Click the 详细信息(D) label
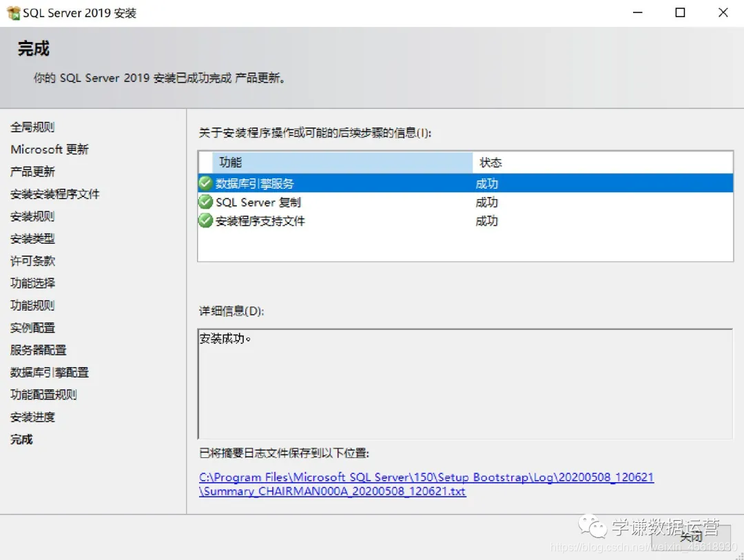This screenshot has height=560, width=744. (231, 311)
